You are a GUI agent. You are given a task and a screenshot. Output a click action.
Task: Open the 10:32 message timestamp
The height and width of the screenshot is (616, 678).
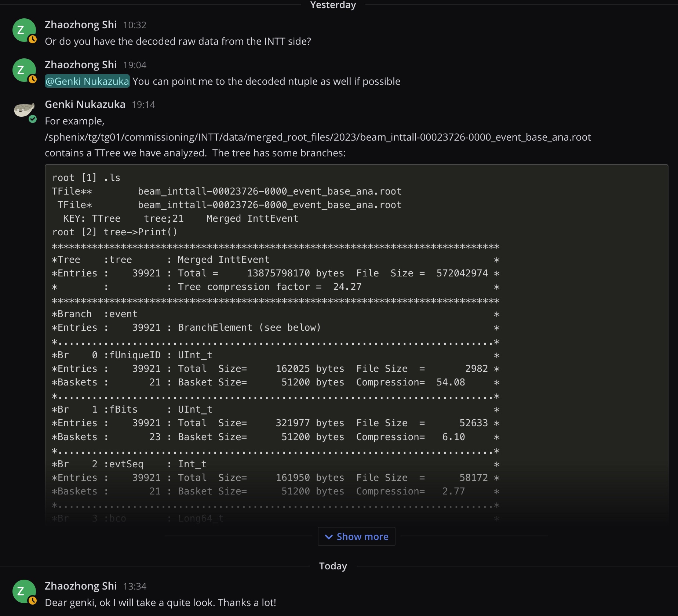point(135,25)
